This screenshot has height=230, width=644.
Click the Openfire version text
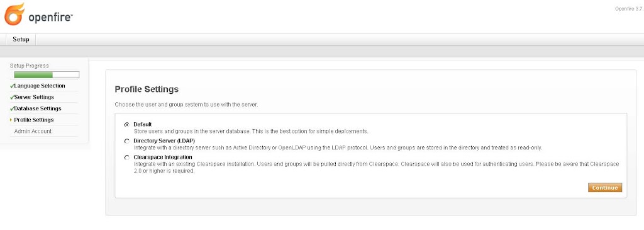[x=629, y=9]
